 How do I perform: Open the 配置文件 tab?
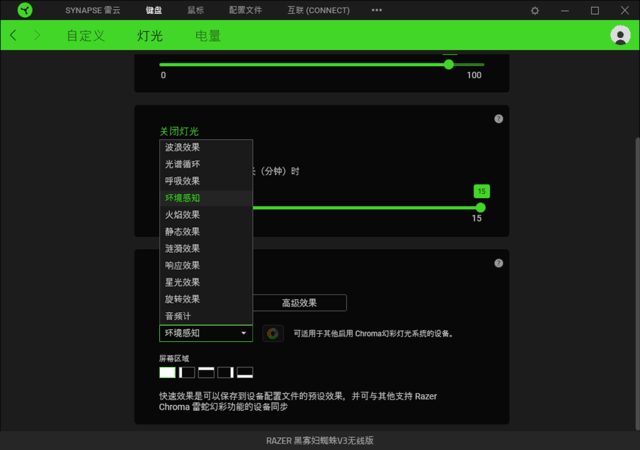point(245,10)
